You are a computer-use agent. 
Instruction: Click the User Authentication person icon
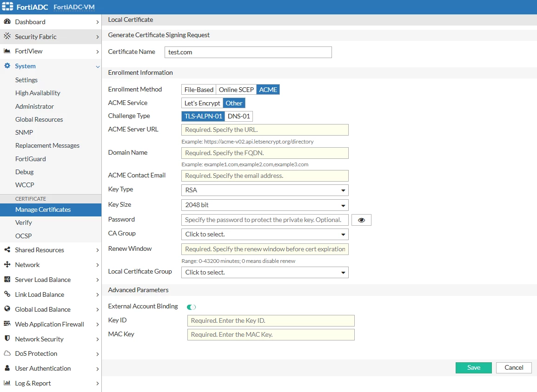tap(7, 368)
